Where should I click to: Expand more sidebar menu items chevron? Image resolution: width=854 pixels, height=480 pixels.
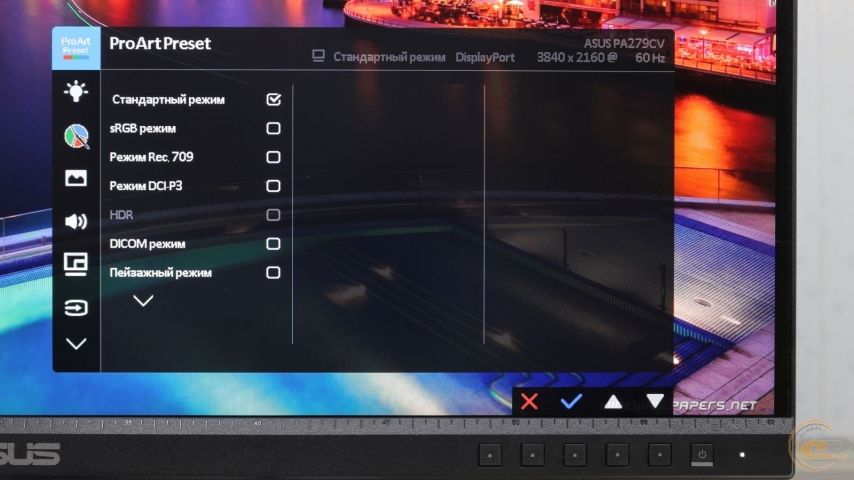tap(76, 344)
